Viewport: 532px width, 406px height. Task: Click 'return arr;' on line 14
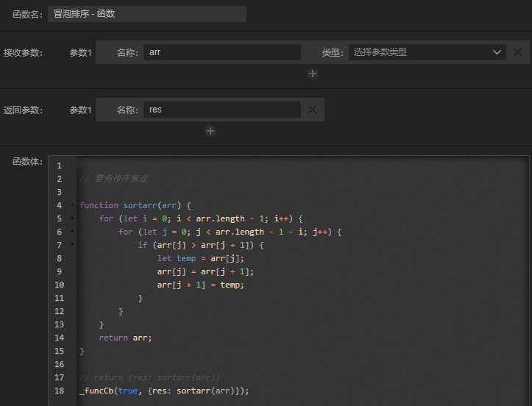(125, 338)
